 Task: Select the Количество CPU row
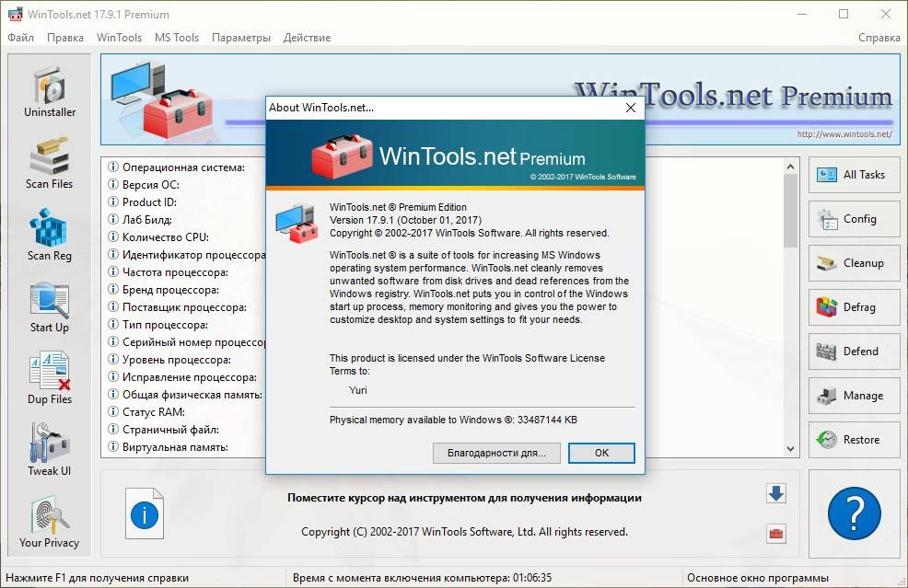[183, 237]
